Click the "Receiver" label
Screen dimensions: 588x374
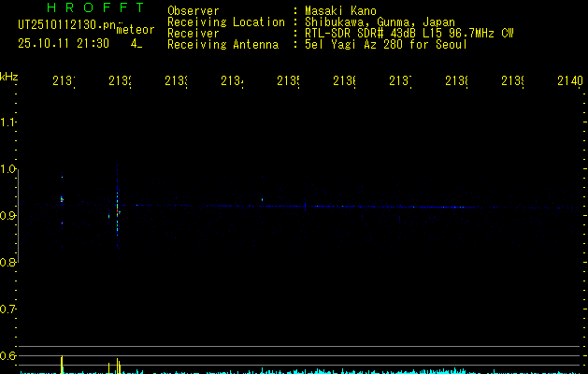pos(194,34)
